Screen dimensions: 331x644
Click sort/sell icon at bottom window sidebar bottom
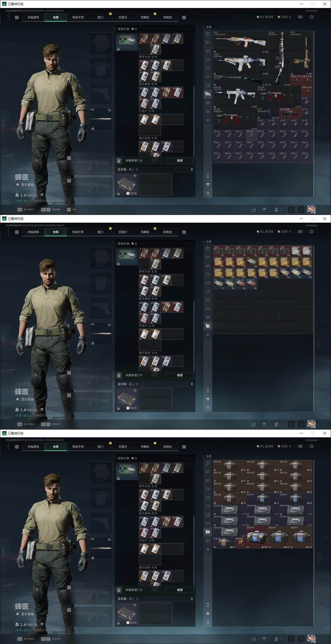point(208,622)
